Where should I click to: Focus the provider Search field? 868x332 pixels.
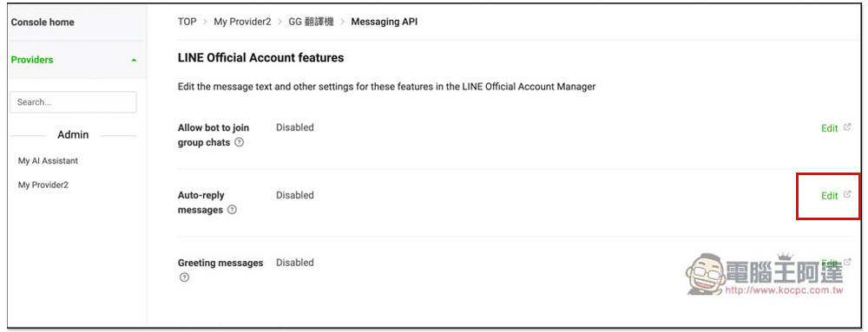click(73, 102)
